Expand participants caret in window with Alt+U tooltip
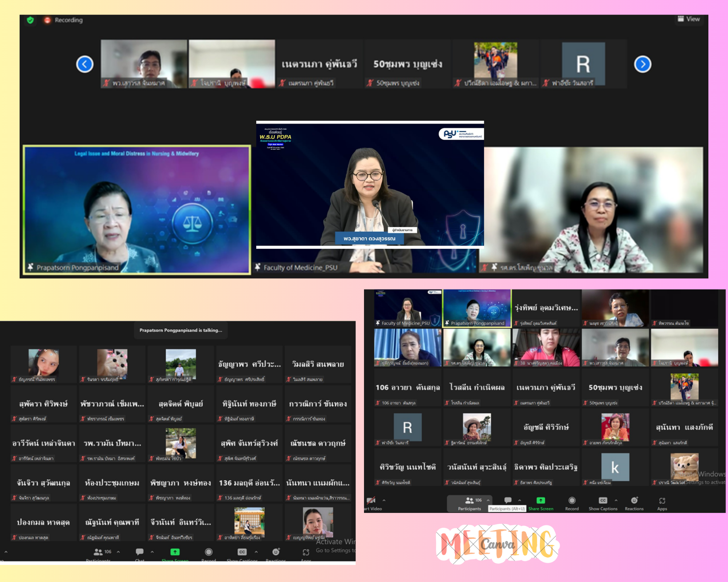This screenshot has height=582, width=728. click(488, 500)
